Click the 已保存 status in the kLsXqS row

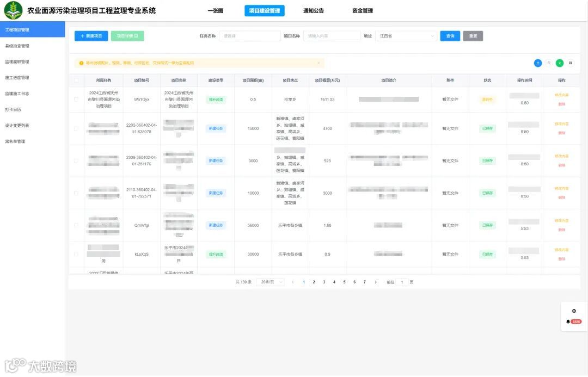click(487, 255)
